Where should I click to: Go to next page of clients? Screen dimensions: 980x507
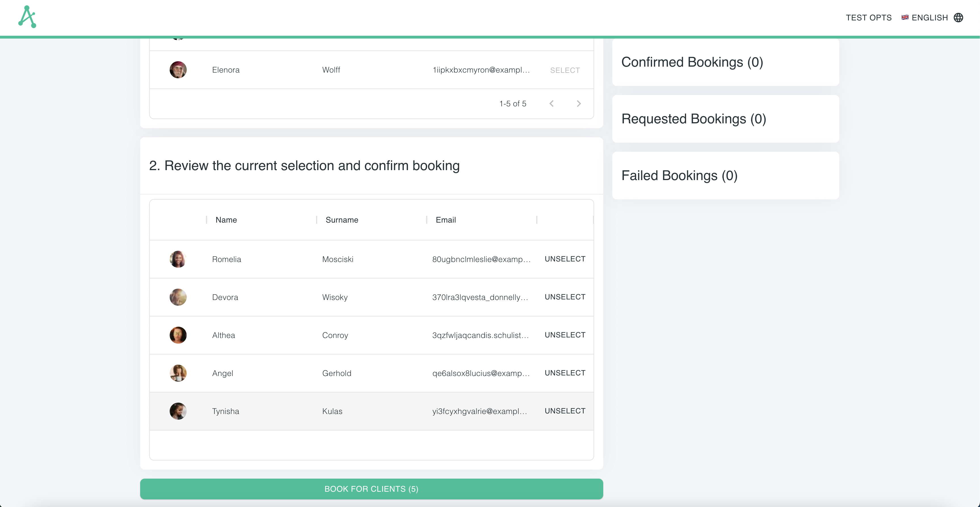pos(579,103)
